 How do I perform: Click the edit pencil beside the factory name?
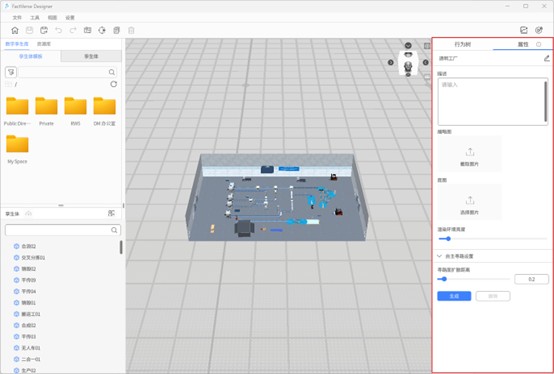coord(547,58)
